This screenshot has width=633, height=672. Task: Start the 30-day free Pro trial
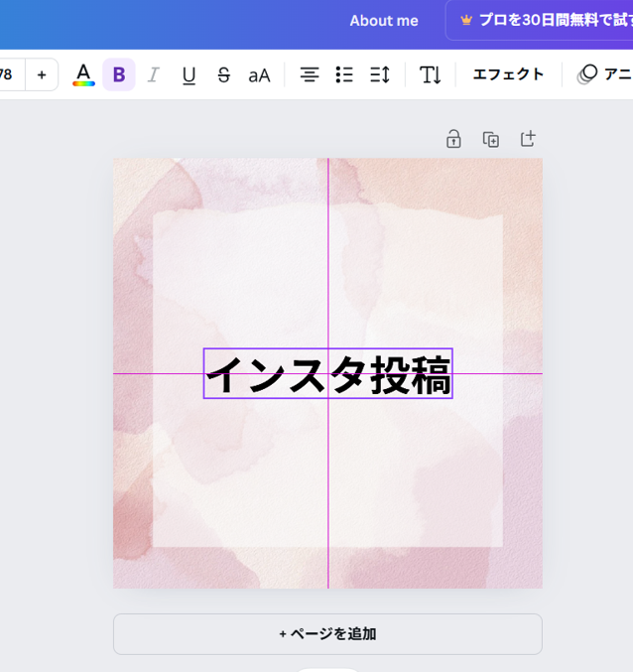tap(541, 20)
